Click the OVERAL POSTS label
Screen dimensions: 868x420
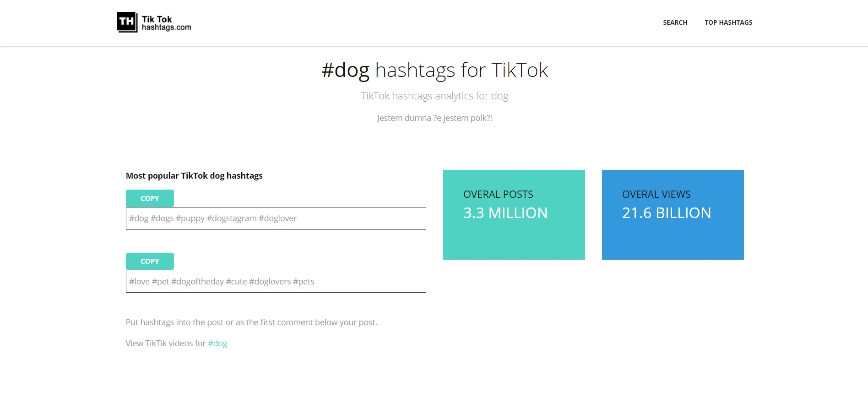pyautogui.click(x=498, y=194)
